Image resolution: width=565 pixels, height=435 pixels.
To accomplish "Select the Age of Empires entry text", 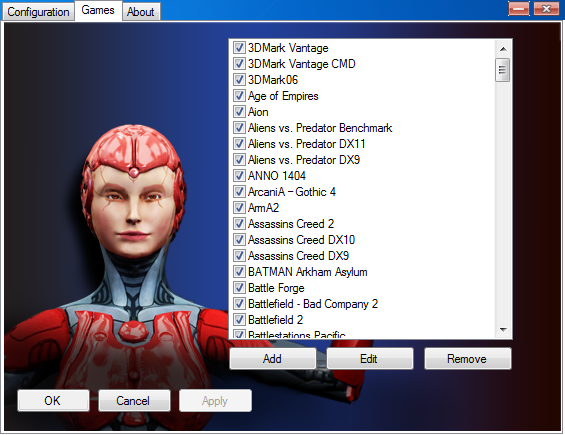I will coord(283,96).
